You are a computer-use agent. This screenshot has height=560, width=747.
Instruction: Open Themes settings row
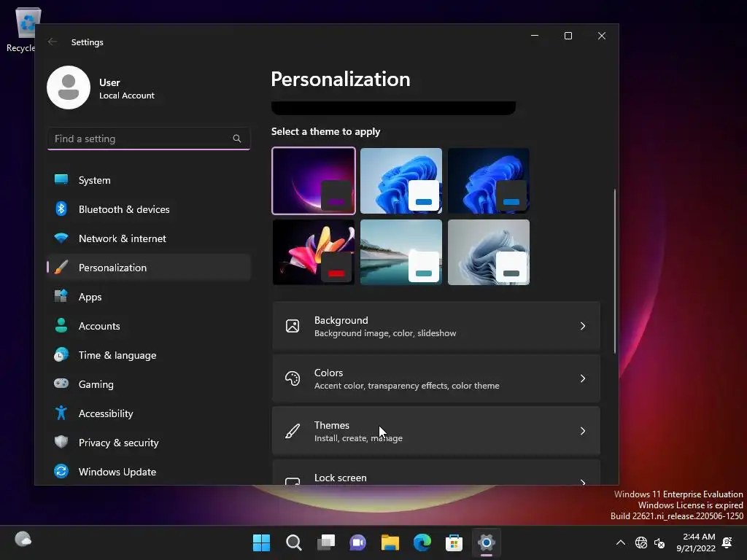(x=436, y=431)
